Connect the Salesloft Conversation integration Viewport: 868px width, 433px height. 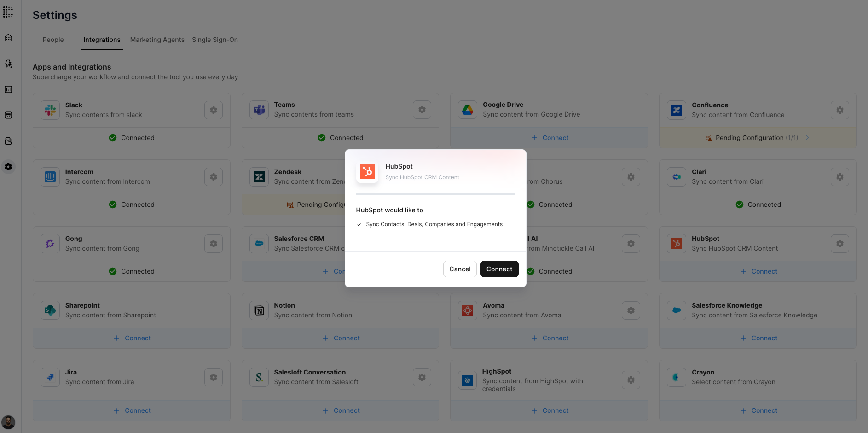click(x=341, y=410)
